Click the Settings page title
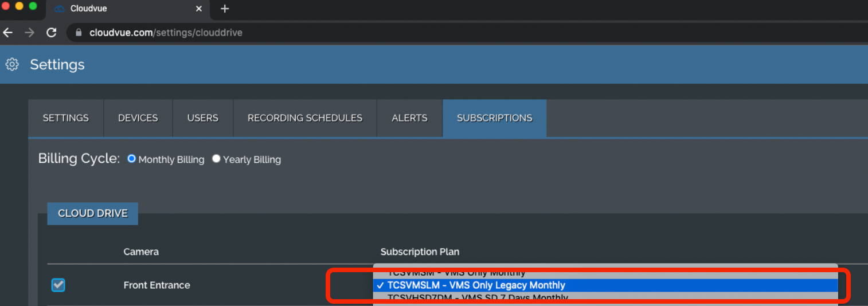868x306 pixels. [x=57, y=64]
